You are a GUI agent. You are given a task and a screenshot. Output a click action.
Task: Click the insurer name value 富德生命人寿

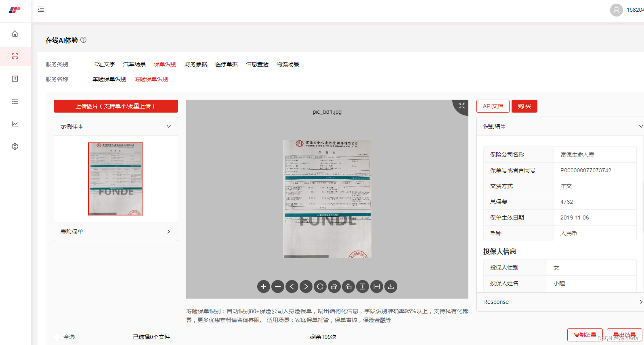click(577, 155)
